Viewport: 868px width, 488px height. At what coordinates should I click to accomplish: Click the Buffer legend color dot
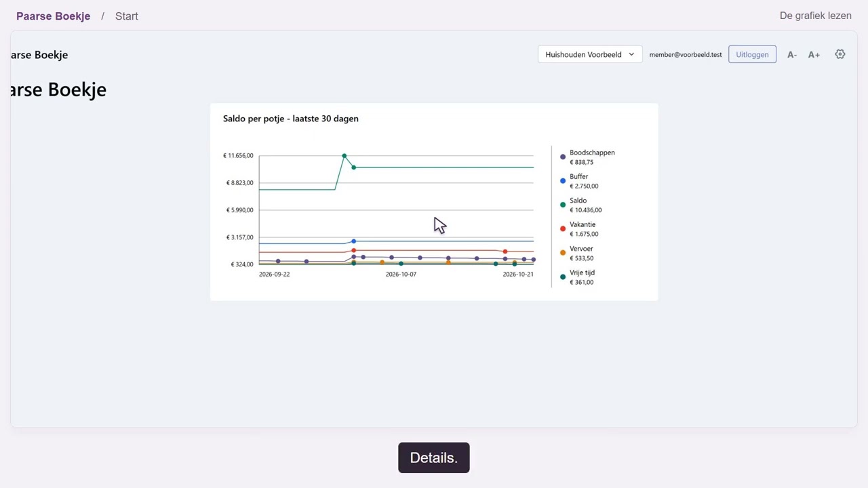point(563,181)
